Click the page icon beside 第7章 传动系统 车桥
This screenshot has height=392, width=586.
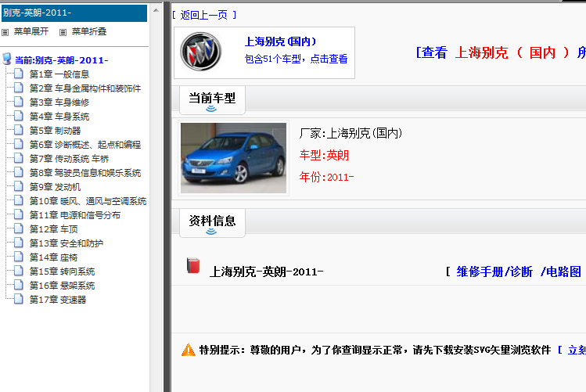18,158
